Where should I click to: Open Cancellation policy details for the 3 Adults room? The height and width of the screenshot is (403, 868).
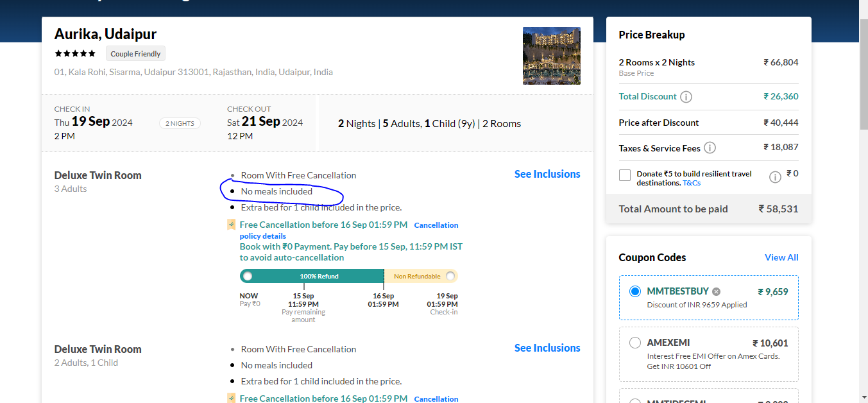pos(349,230)
